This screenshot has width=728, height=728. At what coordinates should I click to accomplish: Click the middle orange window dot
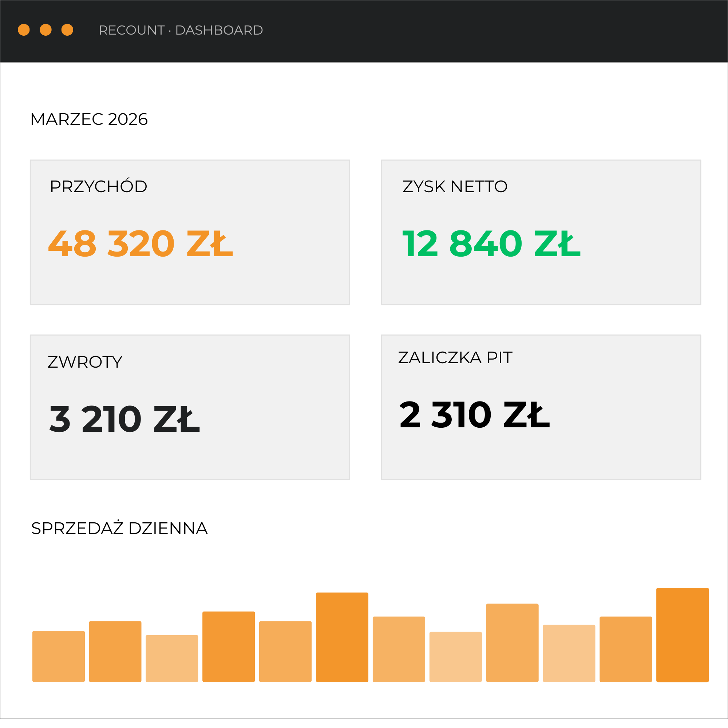(45, 29)
